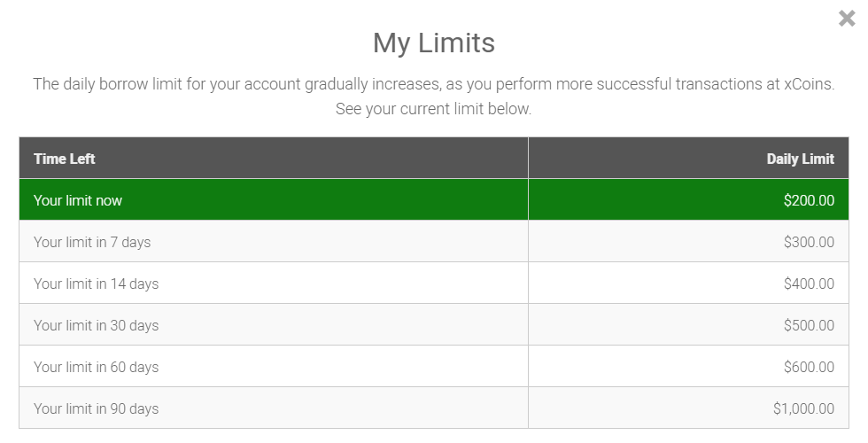
Task: Click the Time Left column header
Action: point(64,159)
